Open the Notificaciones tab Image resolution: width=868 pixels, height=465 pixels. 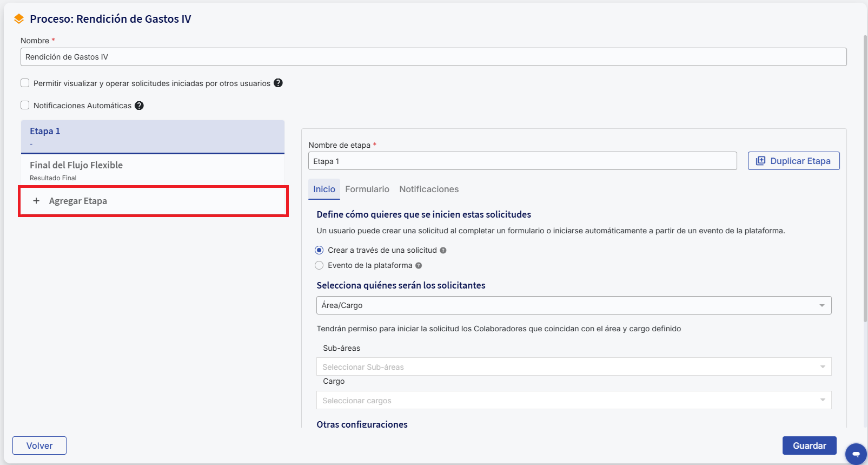pyautogui.click(x=429, y=189)
